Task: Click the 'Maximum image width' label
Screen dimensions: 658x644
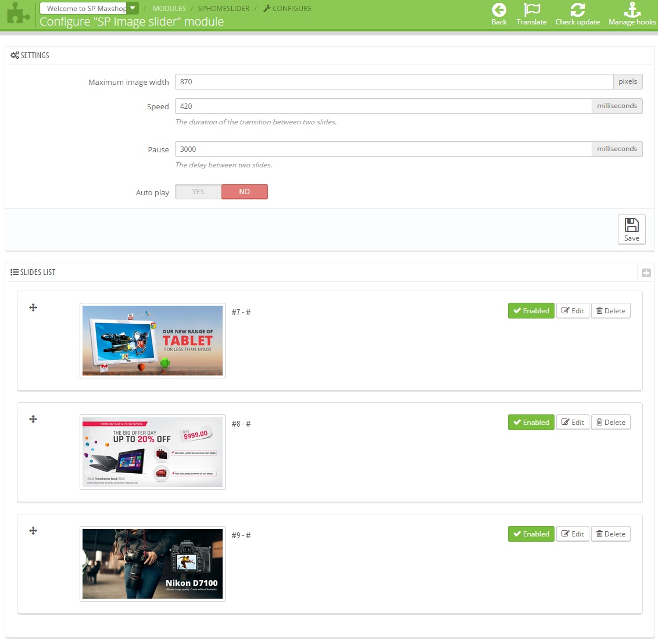Action: 128,82
